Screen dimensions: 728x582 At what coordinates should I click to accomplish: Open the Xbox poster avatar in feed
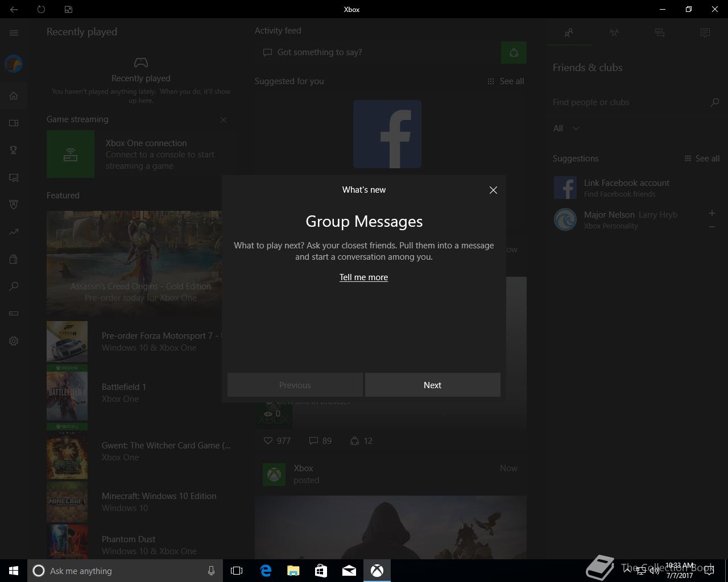(274, 474)
